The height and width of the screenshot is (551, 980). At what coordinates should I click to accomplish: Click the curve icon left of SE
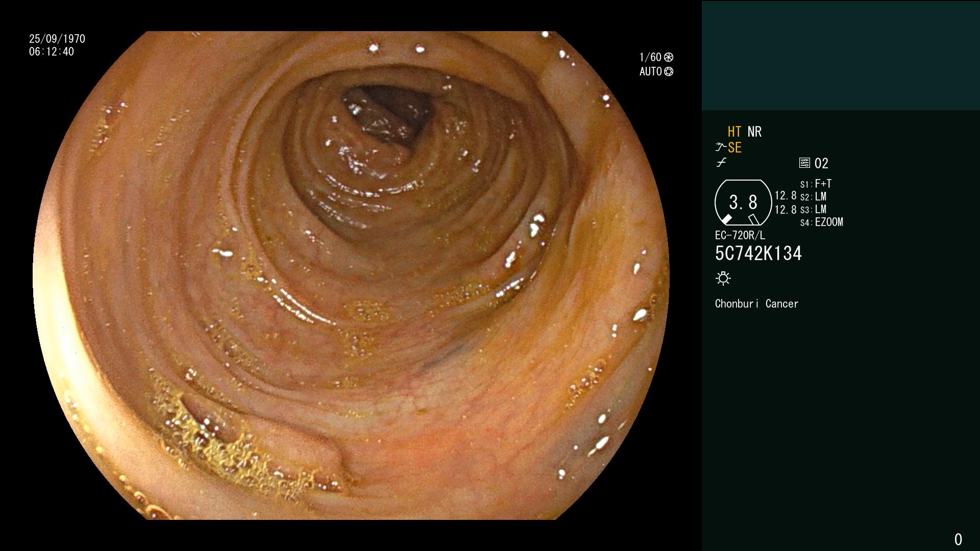(x=721, y=147)
